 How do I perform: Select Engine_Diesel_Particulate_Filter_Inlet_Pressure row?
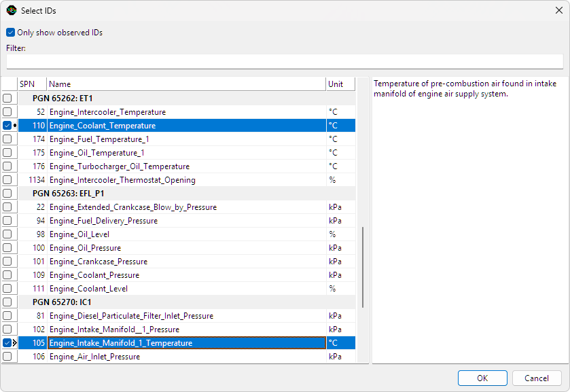[x=187, y=316]
